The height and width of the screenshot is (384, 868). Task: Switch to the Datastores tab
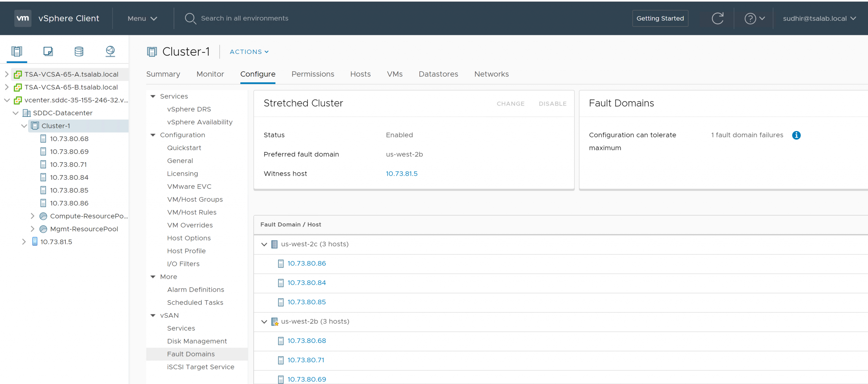pos(438,74)
